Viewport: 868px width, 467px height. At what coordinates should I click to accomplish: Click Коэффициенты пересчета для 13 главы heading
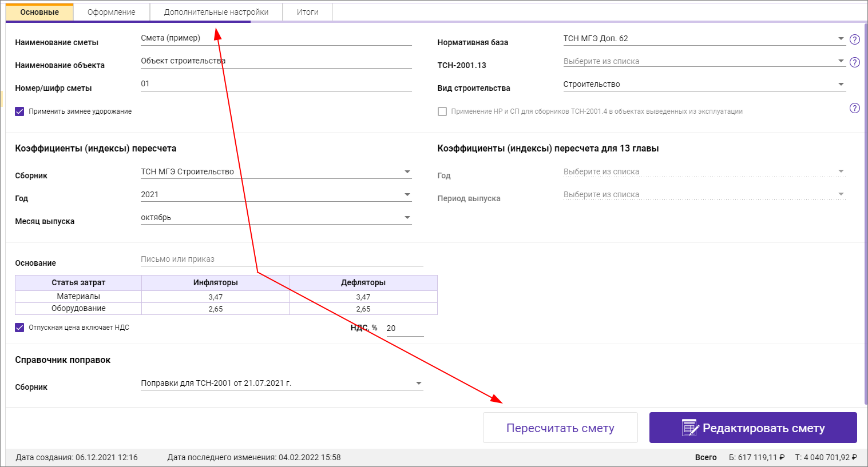click(x=548, y=148)
